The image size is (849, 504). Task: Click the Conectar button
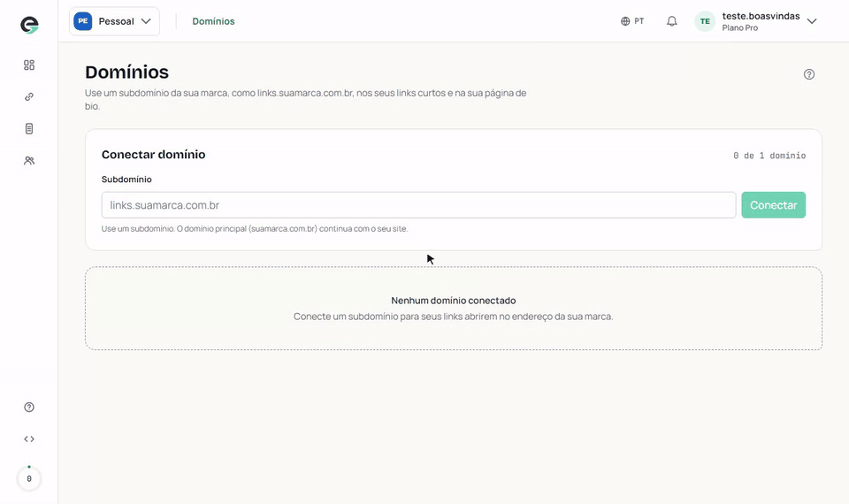[x=773, y=205]
